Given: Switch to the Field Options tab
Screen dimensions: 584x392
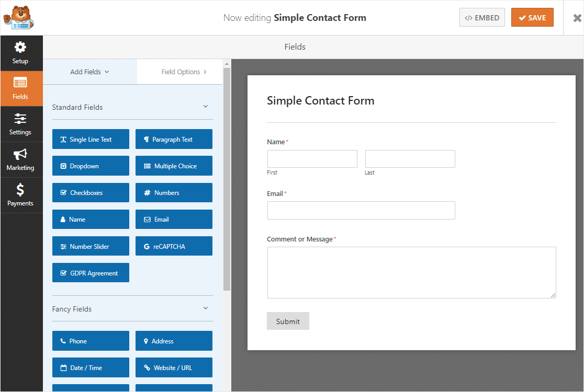Looking at the screenshot, I should tap(180, 72).
